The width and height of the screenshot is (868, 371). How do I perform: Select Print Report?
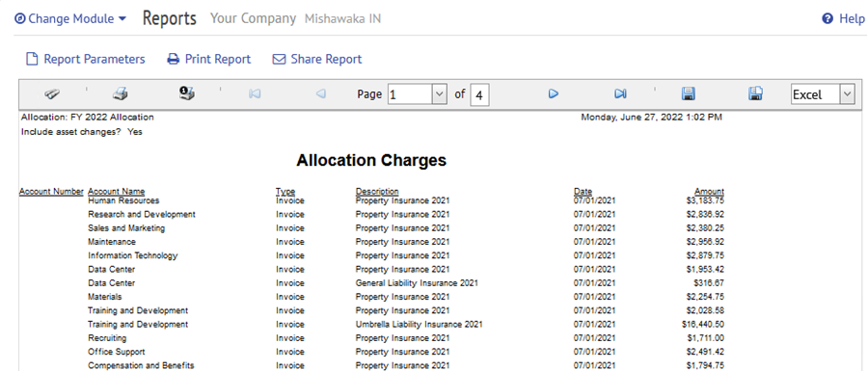coord(209,59)
